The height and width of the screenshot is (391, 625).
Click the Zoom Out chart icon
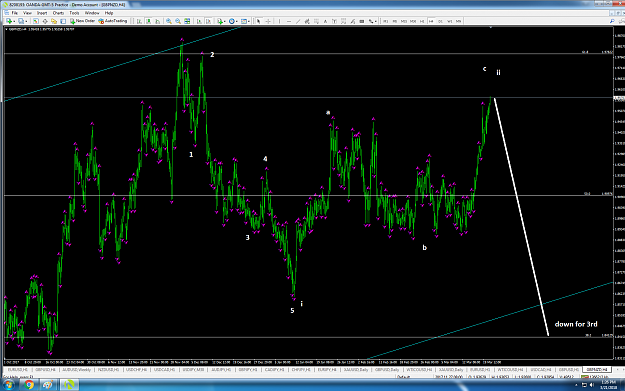(x=178, y=21)
